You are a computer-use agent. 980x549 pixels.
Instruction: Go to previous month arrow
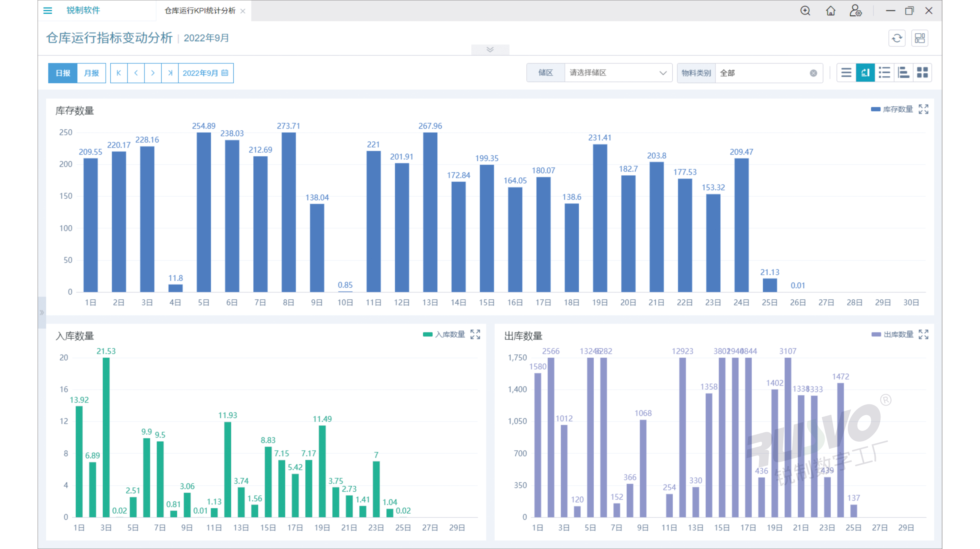point(136,73)
